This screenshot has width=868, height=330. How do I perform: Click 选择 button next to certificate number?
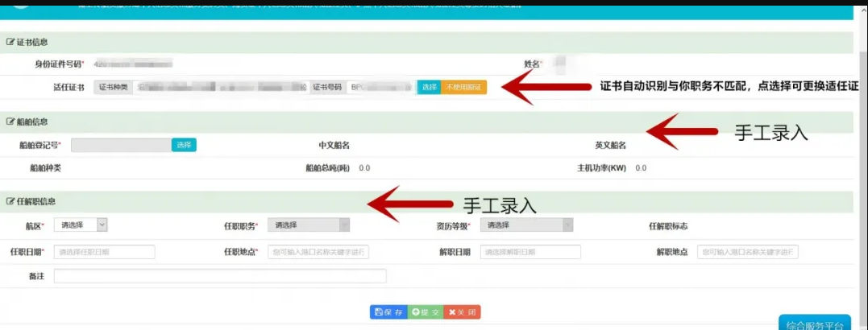click(429, 87)
